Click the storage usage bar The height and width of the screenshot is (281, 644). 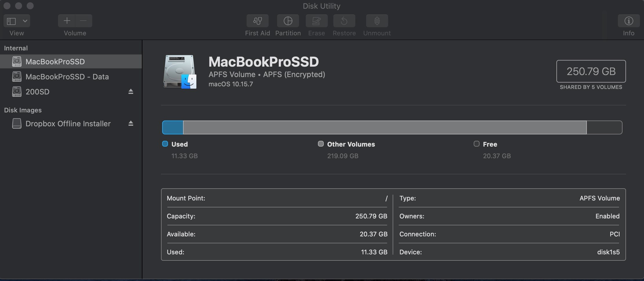(392, 127)
